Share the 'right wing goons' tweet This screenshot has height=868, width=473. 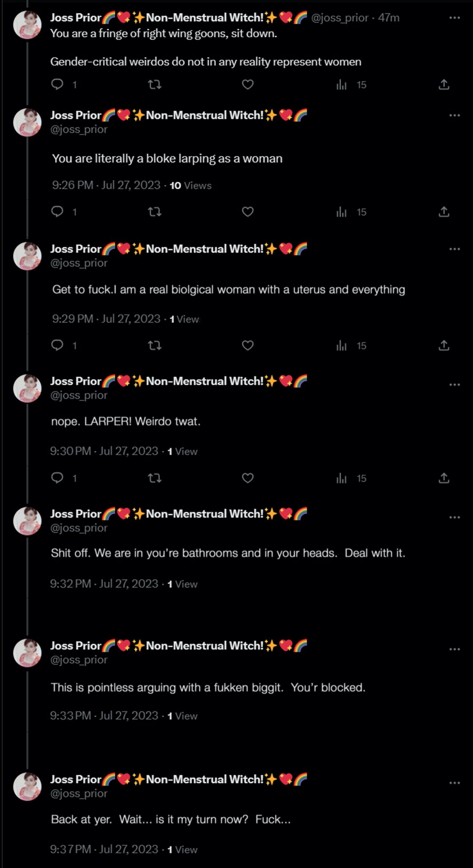tap(444, 85)
